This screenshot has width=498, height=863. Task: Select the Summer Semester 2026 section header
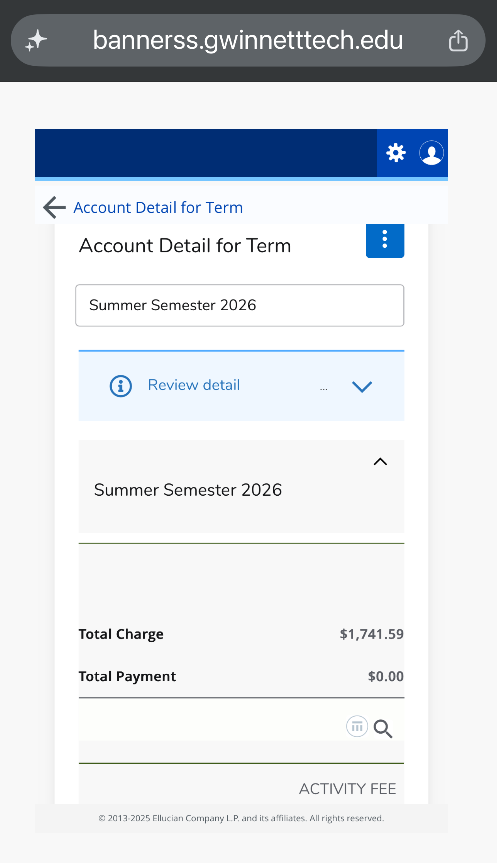click(x=241, y=487)
